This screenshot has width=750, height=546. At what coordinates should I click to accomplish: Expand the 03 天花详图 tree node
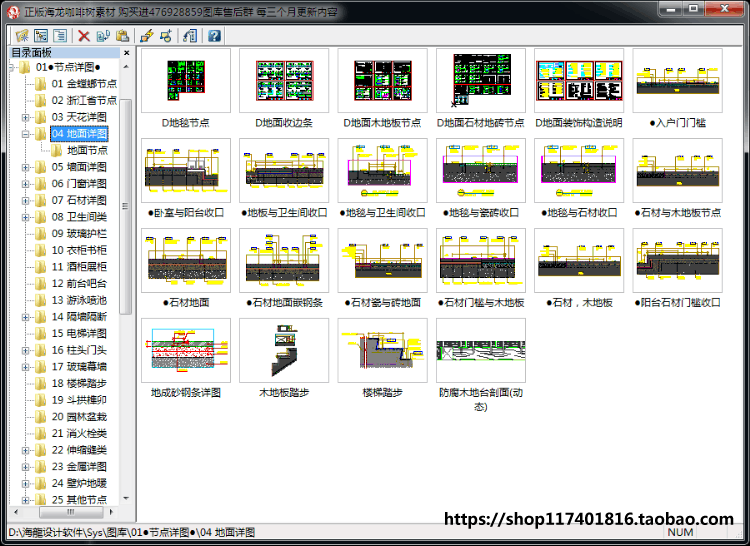(25, 117)
